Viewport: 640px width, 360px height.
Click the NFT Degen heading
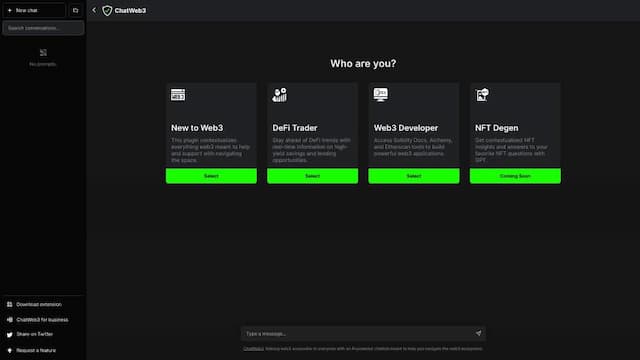(497, 128)
